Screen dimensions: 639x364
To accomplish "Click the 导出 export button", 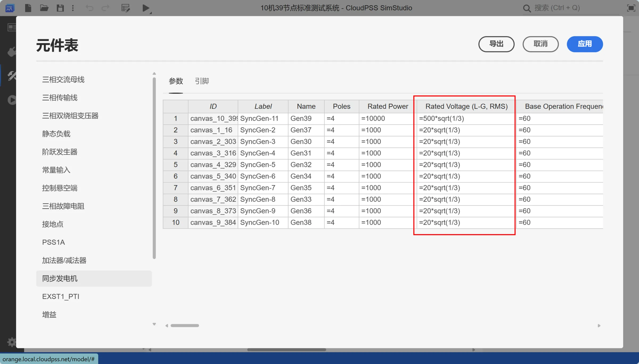I will [496, 44].
